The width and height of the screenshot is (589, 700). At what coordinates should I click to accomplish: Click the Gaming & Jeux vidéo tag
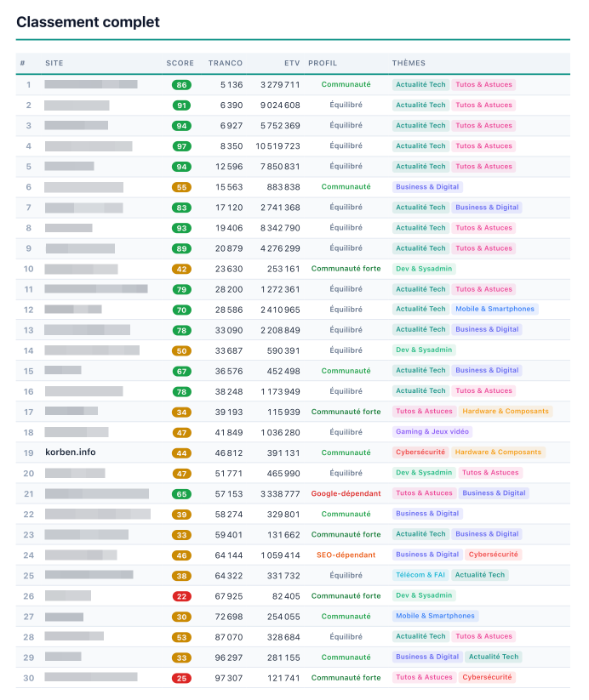(432, 432)
